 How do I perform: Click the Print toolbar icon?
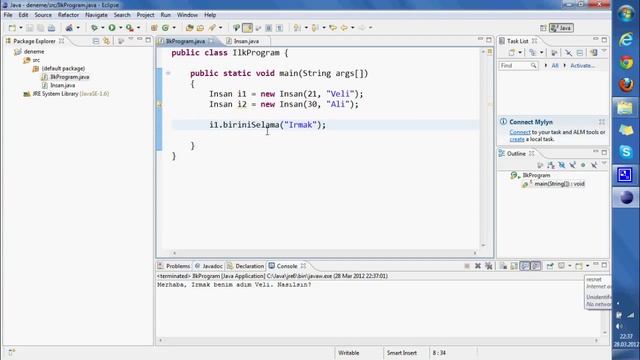51,28
